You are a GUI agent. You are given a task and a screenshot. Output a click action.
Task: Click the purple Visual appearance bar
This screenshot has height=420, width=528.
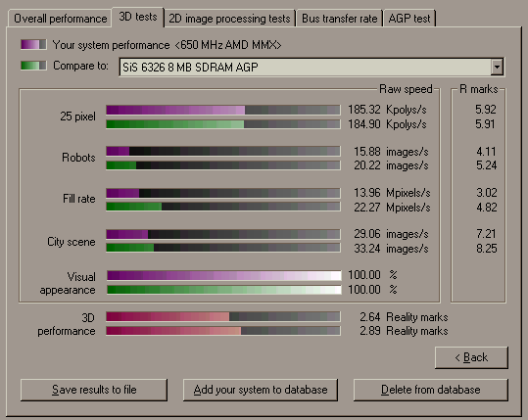click(x=224, y=276)
